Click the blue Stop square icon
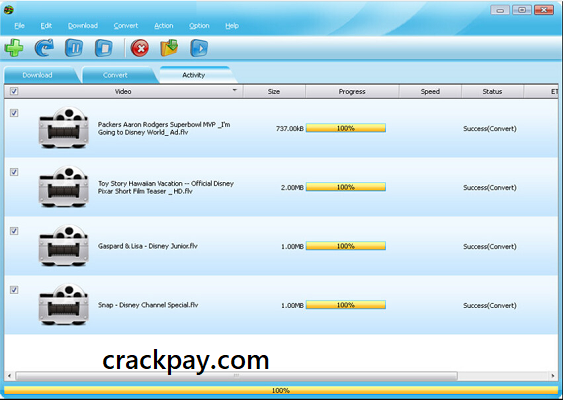This screenshot has height=400, width=563. coord(104,48)
